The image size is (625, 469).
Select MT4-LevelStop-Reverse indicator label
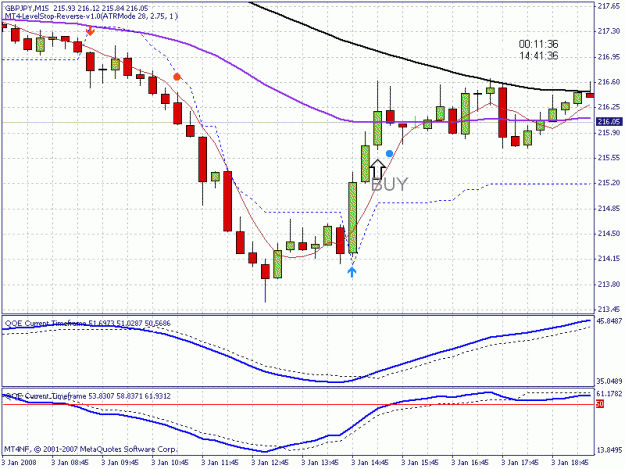(x=91, y=16)
